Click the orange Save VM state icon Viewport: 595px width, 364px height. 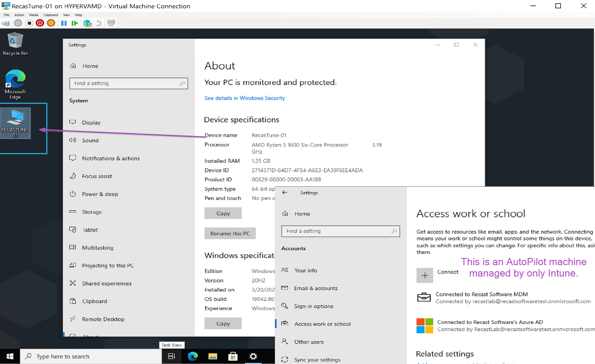tap(51, 23)
